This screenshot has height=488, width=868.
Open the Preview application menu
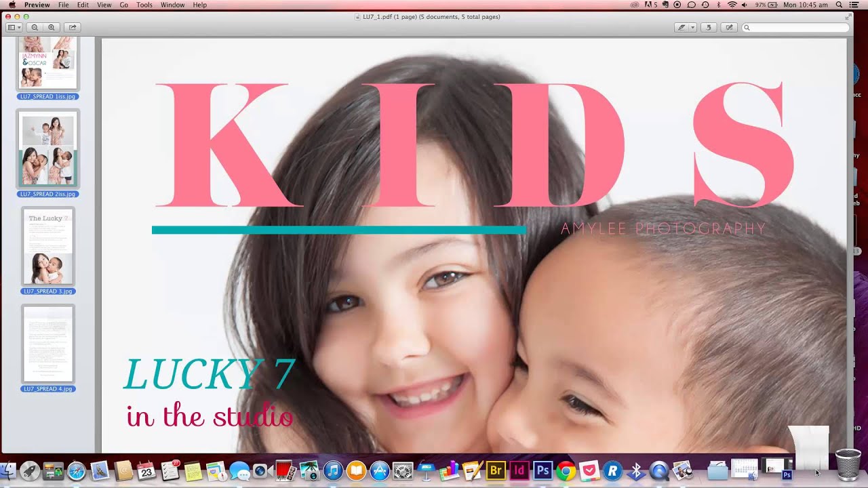(x=37, y=5)
